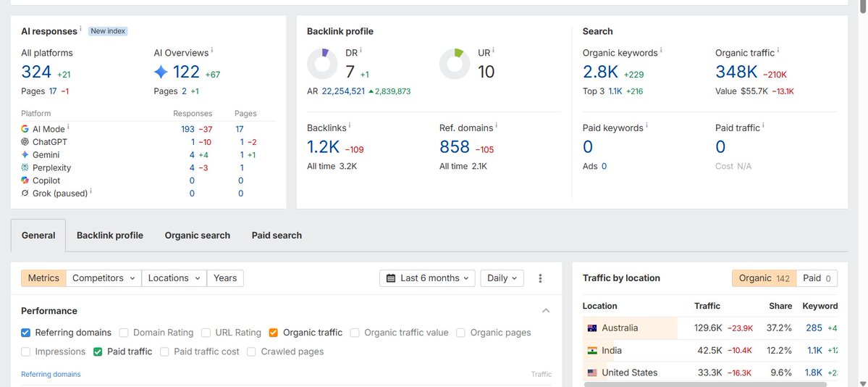This screenshot has width=868, height=387.
Task: Open the 858 Ref. domains report
Action: [x=455, y=147]
